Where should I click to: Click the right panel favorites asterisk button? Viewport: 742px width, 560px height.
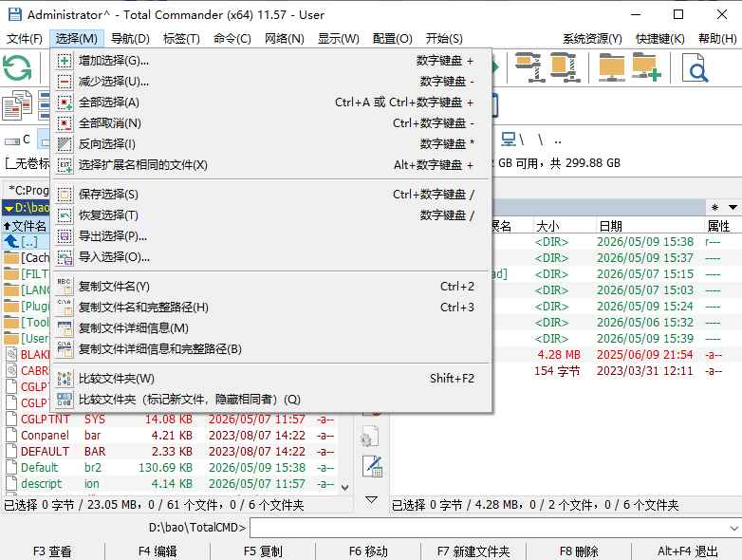[715, 207]
